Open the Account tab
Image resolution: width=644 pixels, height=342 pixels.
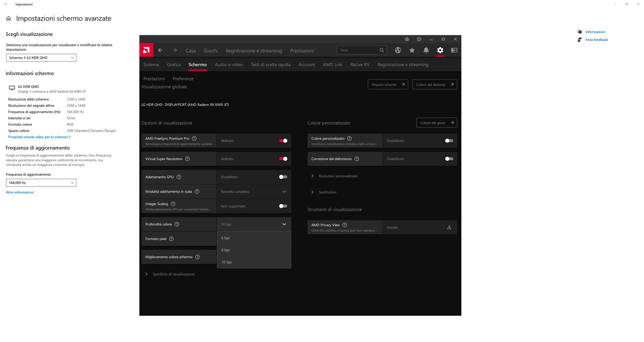coord(306,64)
